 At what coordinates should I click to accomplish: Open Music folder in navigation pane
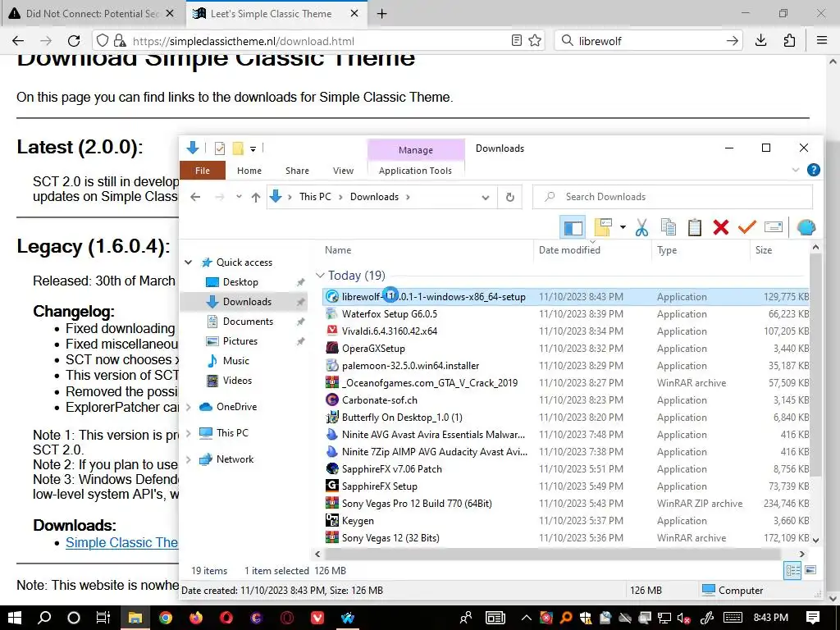tap(235, 361)
